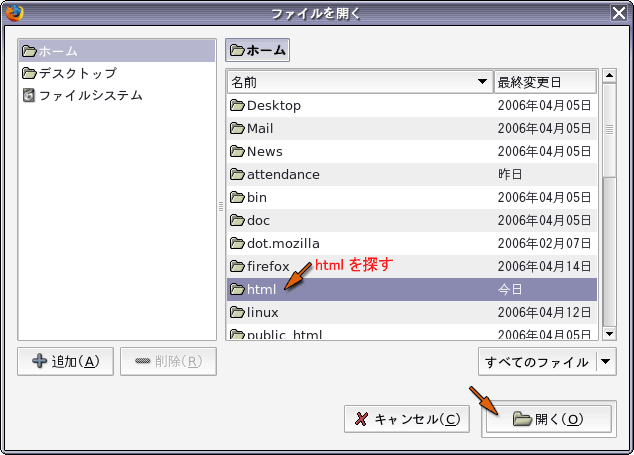Select the News folder name
The width and height of the screenshot is (634, 455).
264,152
